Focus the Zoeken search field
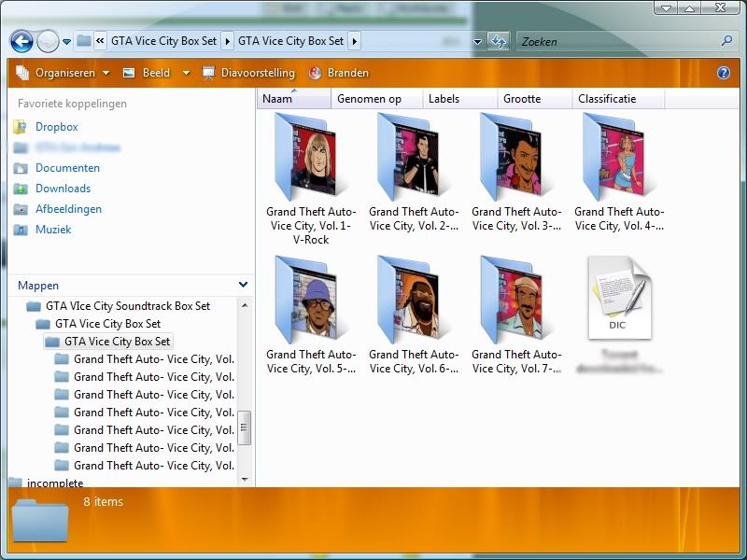747x560 pixels. 617,41
